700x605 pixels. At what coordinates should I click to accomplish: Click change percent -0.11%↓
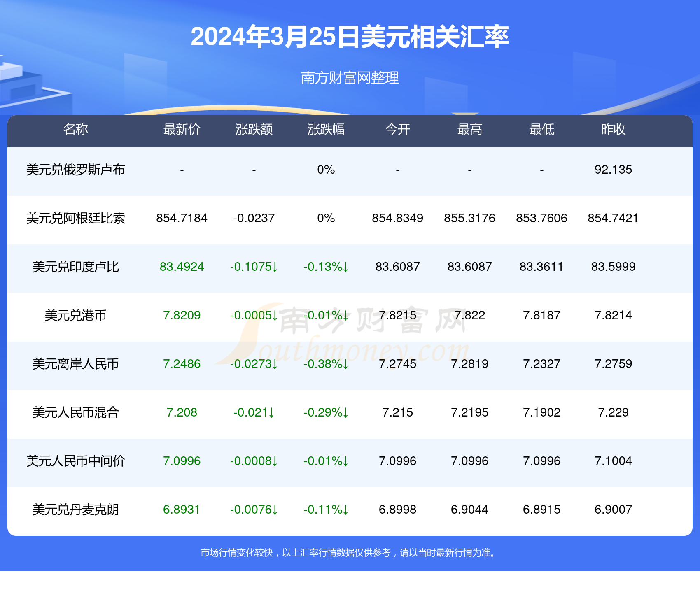point(326,510)
